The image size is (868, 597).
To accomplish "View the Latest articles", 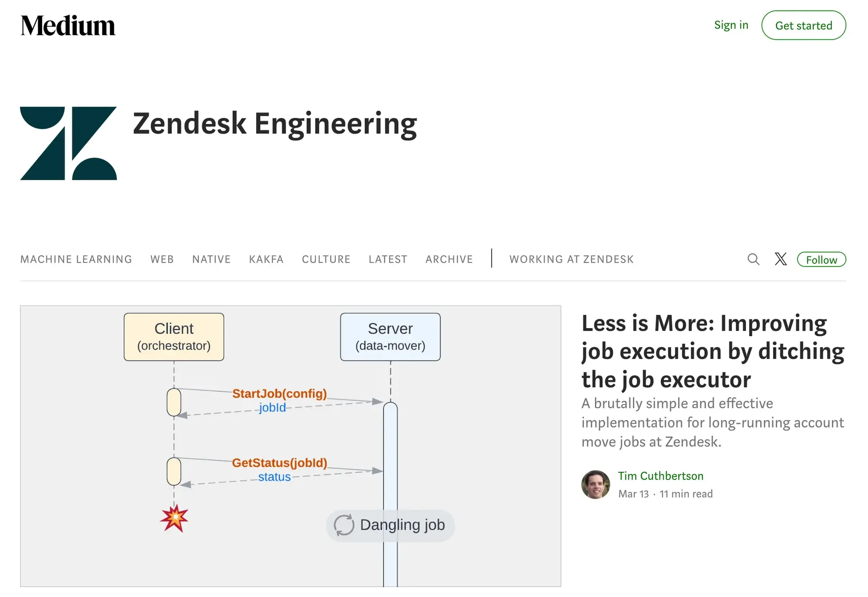I will (388, 259).
